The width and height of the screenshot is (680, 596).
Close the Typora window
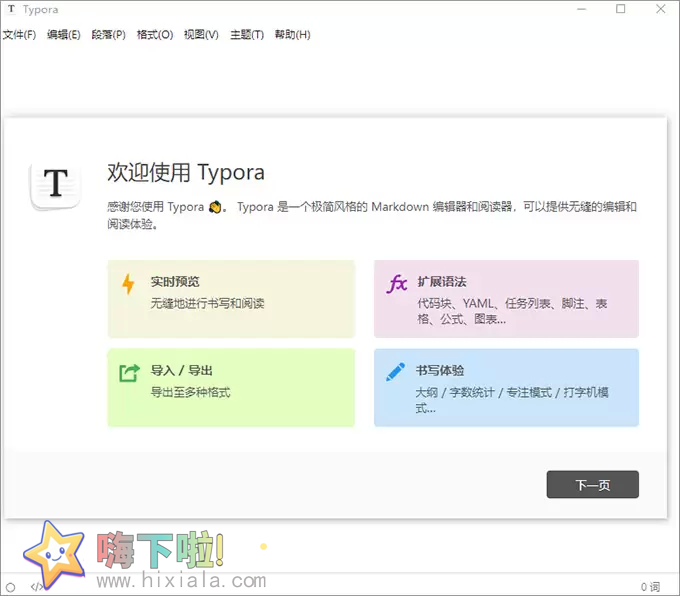[x=660, y=9]
